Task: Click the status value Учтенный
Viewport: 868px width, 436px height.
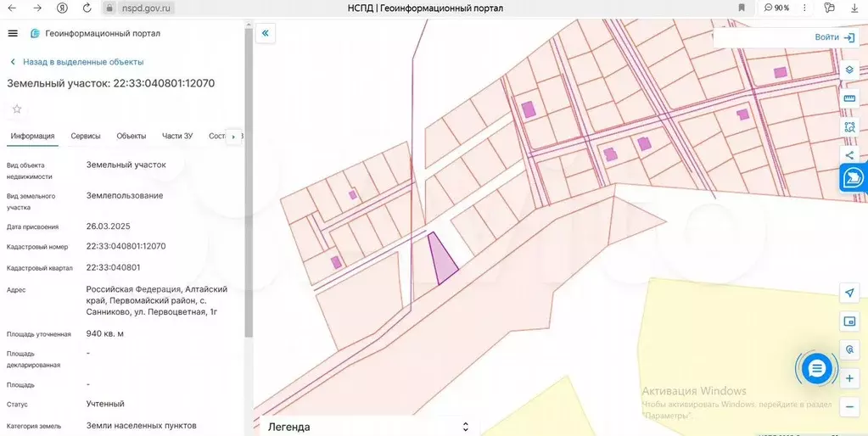Action: 105,404
